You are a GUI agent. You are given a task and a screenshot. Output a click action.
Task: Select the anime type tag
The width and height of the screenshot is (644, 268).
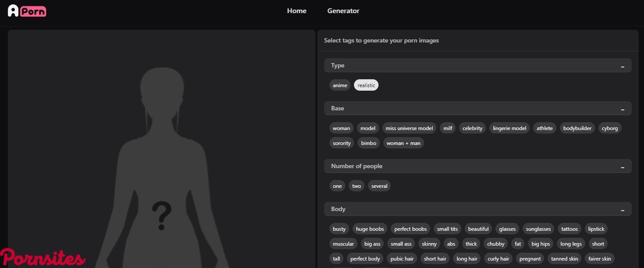(340, 85)
